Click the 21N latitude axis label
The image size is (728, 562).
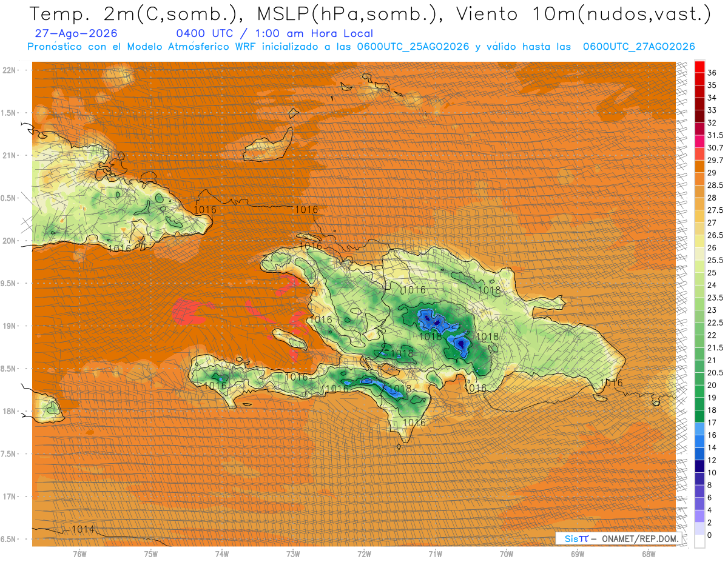pos(10,155)
